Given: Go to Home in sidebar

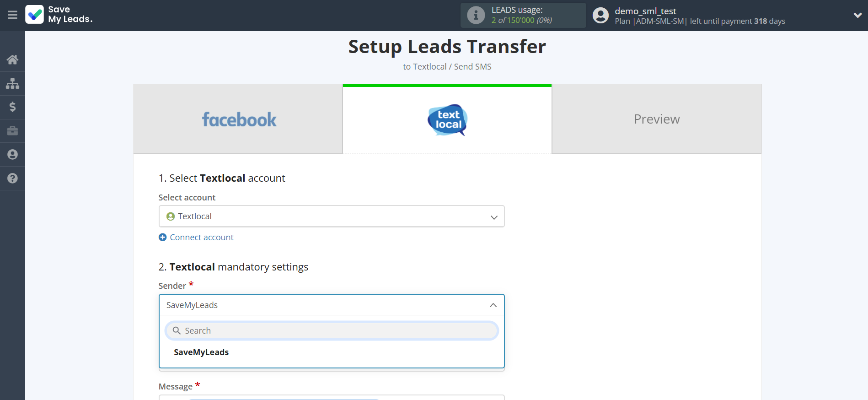Looking at the screenshot, I should [x=12, y=59].
